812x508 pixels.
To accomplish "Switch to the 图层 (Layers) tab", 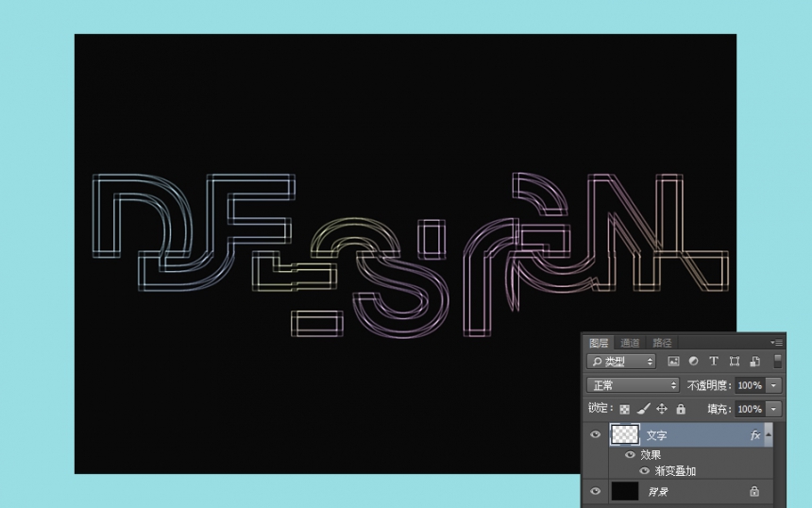I will (x=599, y=343).
